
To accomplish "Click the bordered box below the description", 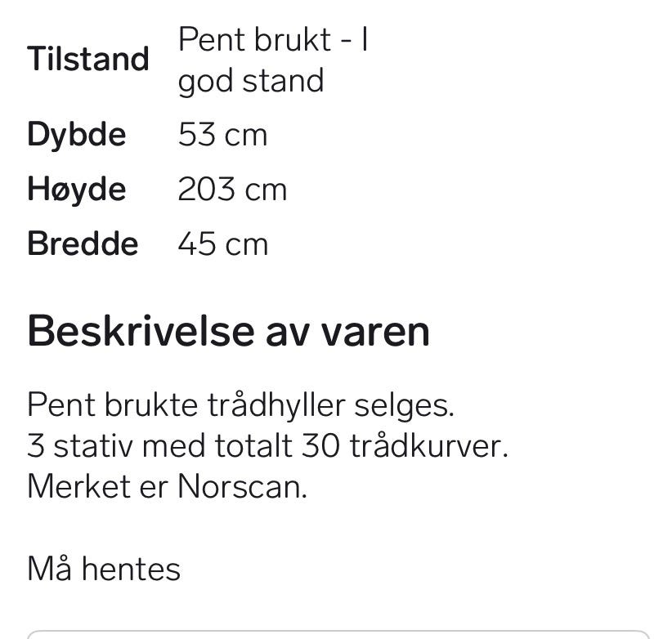I will coord(338,634).
